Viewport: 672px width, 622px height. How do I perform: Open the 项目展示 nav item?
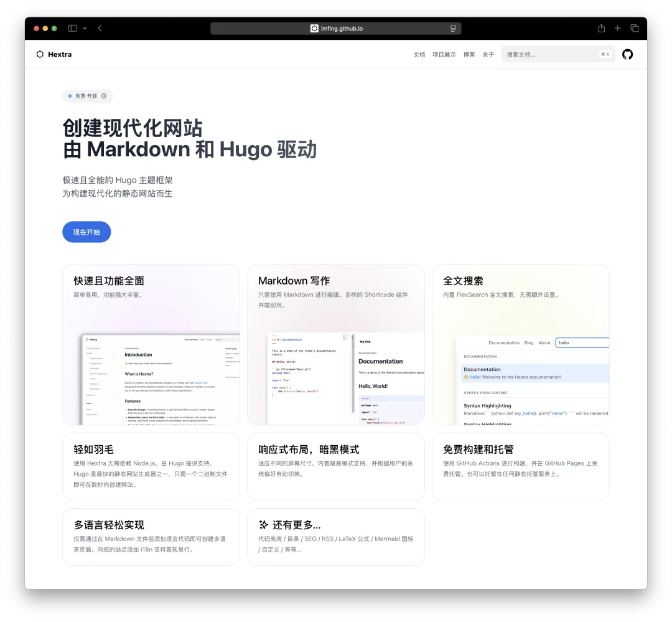(x=444, y=54)
